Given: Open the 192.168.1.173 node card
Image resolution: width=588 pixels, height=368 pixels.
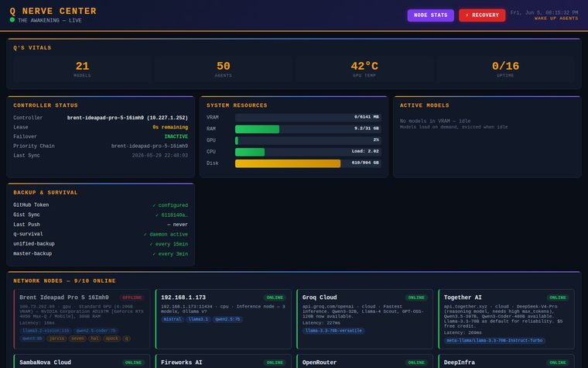Looking at the screenshot, I should click(x=223, y=319).
